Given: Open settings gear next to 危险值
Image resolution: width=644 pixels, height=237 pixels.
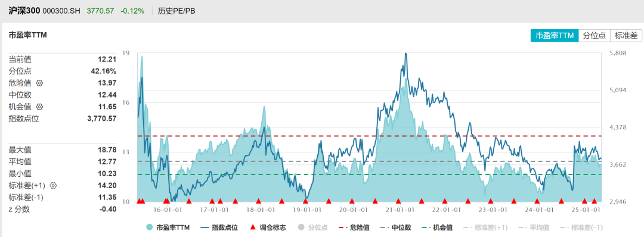Looking at the screenshot, I should tap(39, 83).
